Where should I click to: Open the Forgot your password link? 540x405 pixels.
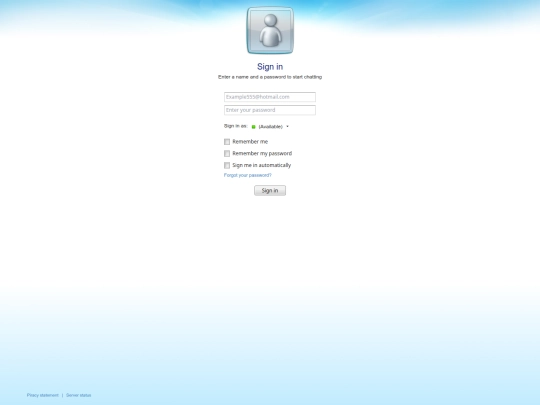[248, 175]
